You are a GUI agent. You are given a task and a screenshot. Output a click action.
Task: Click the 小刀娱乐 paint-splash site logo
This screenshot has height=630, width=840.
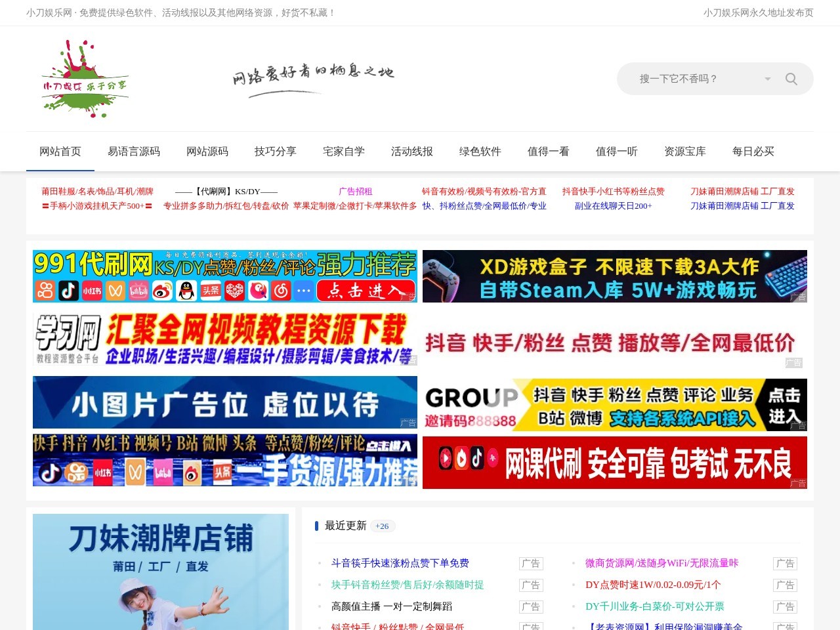click(84, 79)
